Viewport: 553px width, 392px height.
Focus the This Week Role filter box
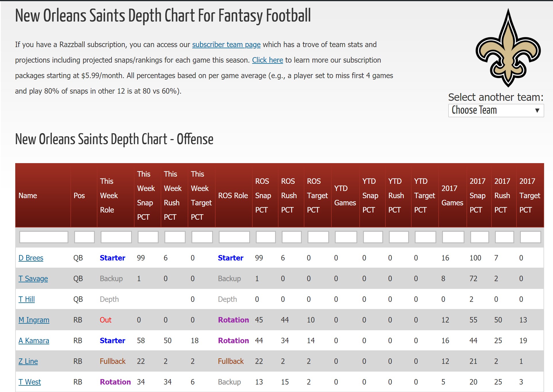point(116,237)
